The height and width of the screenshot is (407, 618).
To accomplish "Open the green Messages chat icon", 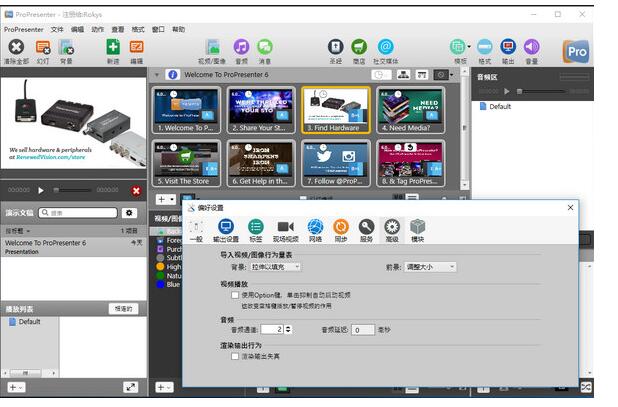I will [x=265, y=47].
